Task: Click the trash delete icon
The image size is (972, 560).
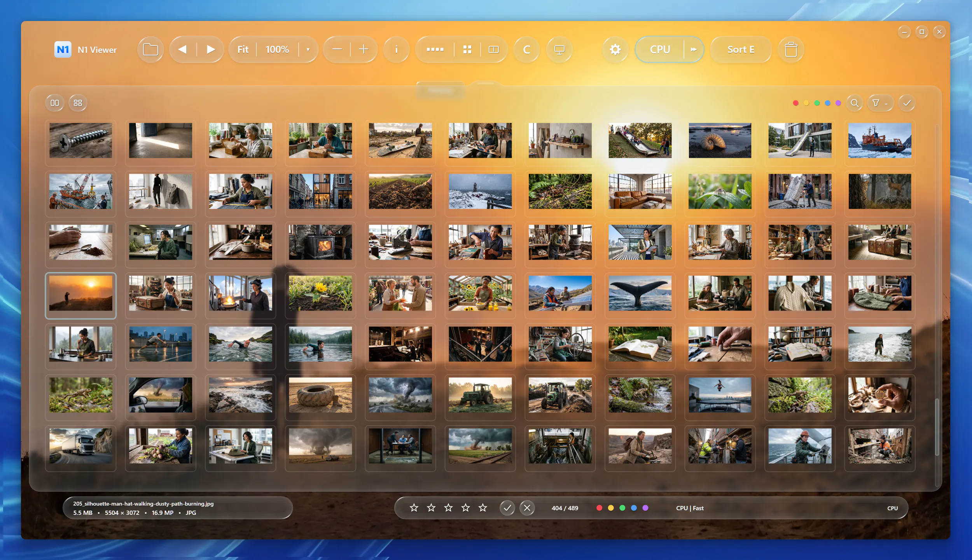Action: (x=791, y=49)
